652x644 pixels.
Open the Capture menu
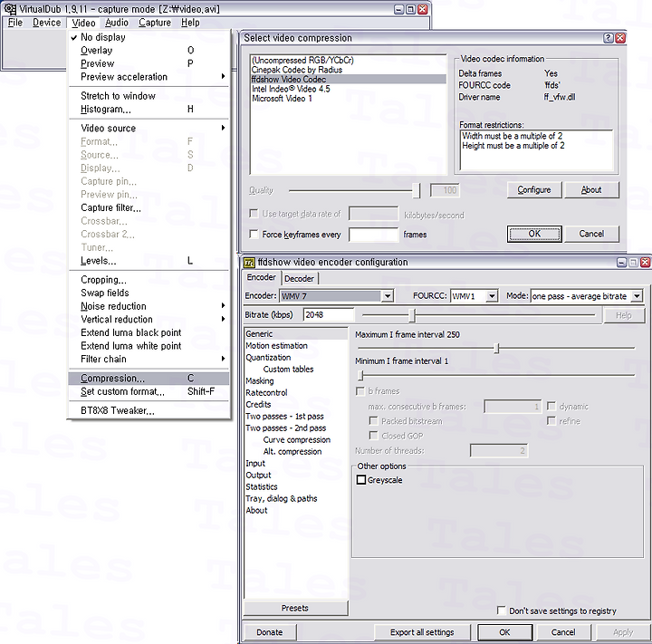(155, 23)
